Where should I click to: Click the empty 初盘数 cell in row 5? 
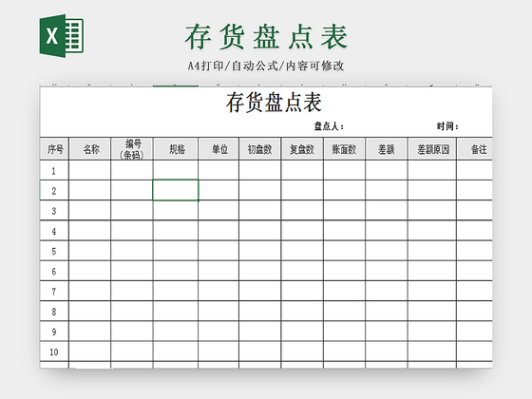260,251
